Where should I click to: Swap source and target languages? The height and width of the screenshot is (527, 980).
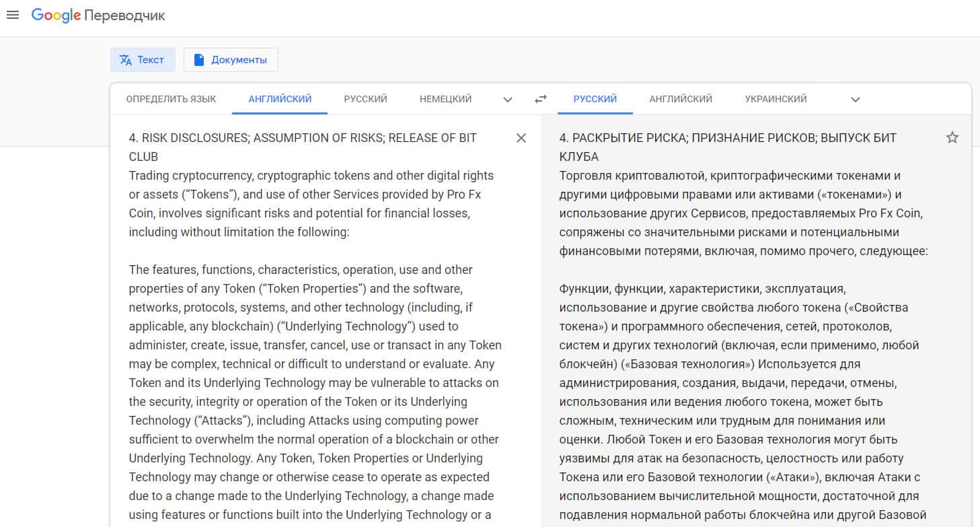tap(540, 100)
